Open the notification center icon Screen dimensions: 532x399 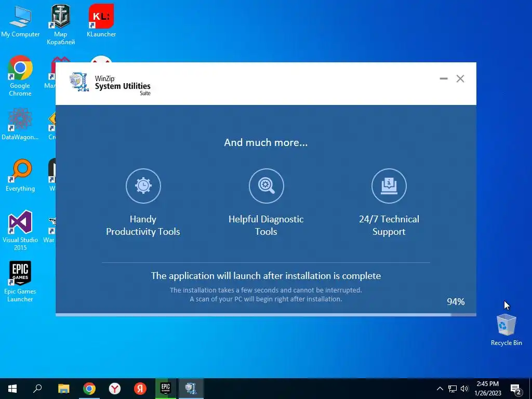[x=516, y=389]
